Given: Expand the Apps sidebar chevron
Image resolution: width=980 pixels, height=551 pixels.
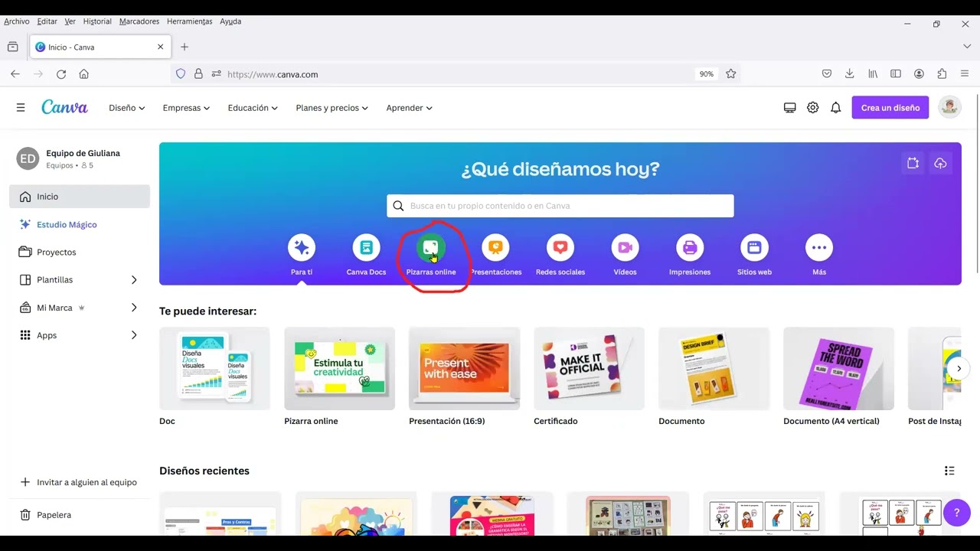Looking at the screenshot, I should pos(134,335).
